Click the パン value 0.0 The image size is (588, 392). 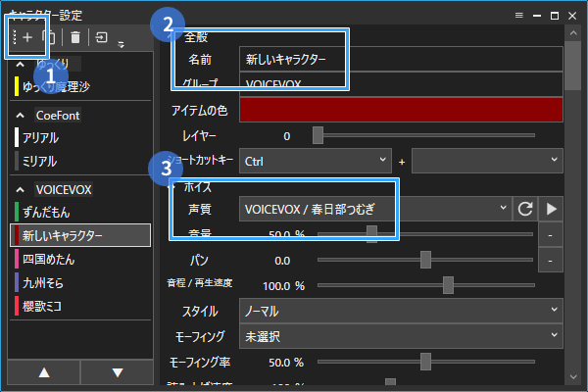(282, 261)
